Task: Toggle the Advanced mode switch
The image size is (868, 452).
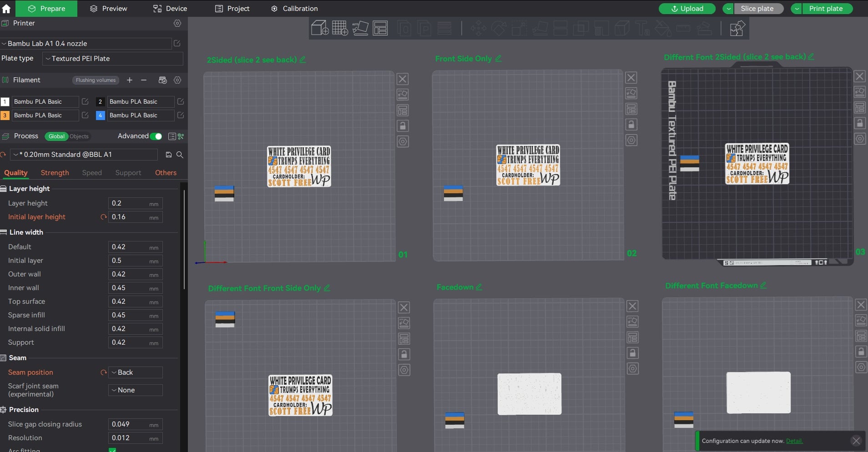Action: pyautogui.click(x=156, y=136)
